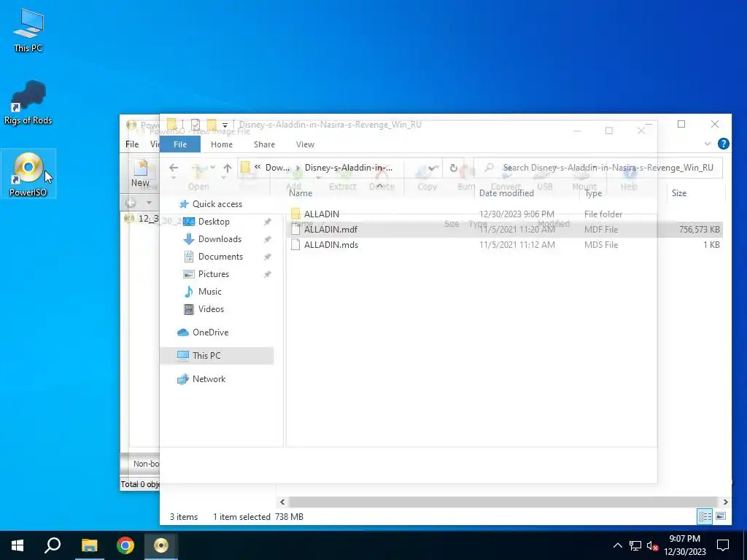
Task: Click the PowerISO taskbar button
Action: [x=161, y=545]
